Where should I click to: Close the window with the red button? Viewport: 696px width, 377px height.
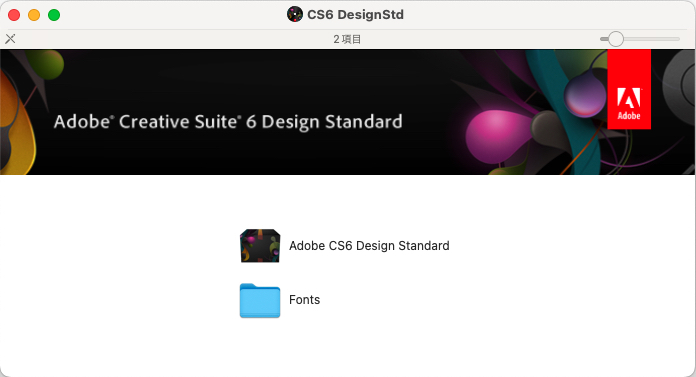point(14,15)
